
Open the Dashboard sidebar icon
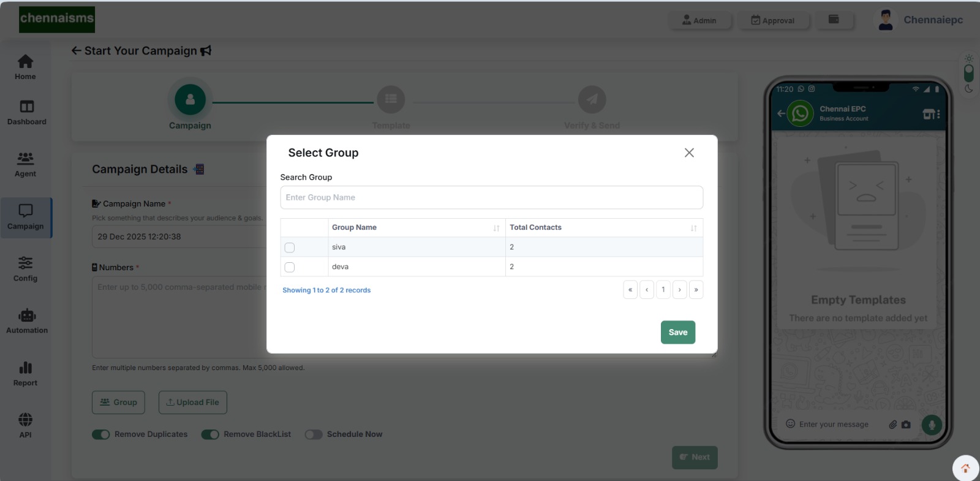(x=26, y=112)
